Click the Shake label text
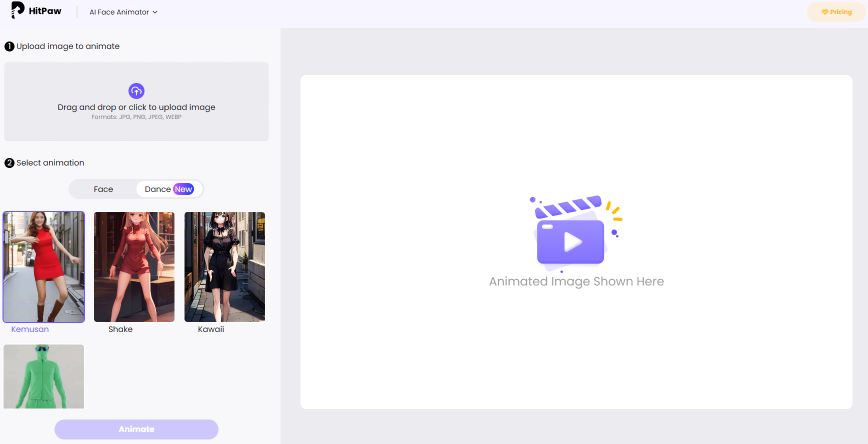The width and height of the screenshot is (868, 444). click(x=120, y=329)
